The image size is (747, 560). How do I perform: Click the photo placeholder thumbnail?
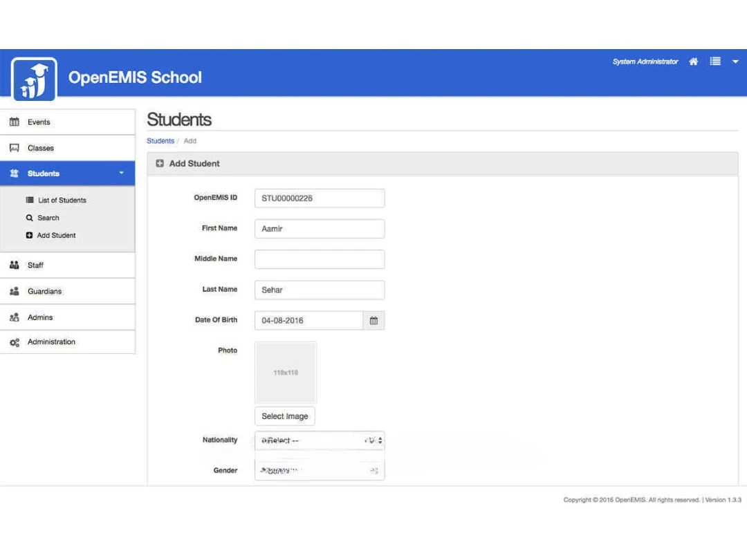click(286, 373)
